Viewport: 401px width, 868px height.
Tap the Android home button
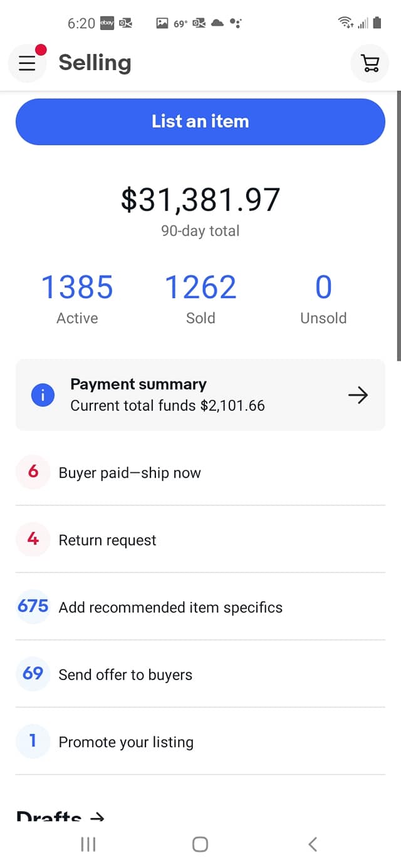200,844
